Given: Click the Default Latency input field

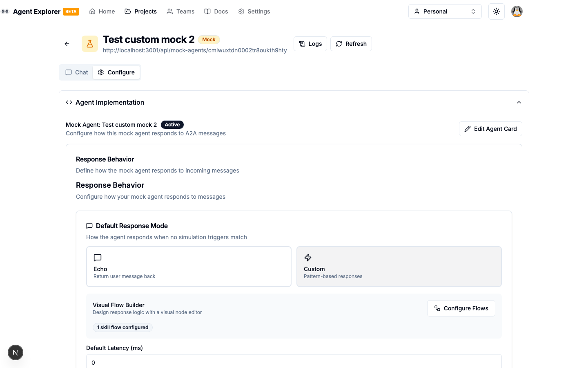Looking at the screenshot, I should (294, 362).
